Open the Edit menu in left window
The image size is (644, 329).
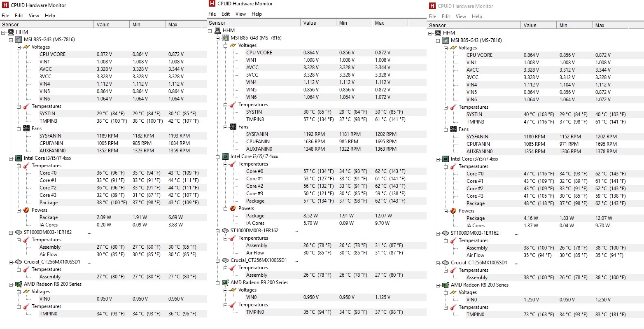19,16
